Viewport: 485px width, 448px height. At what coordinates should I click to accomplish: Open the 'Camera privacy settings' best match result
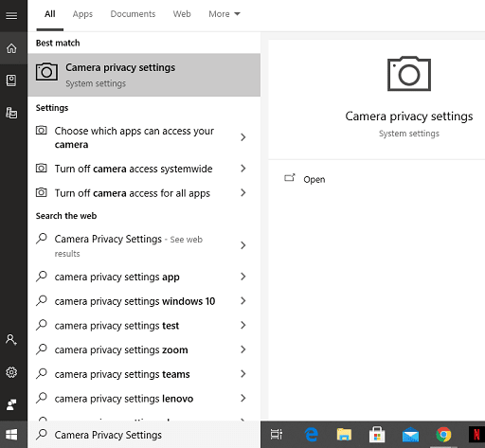coord(144,75)
